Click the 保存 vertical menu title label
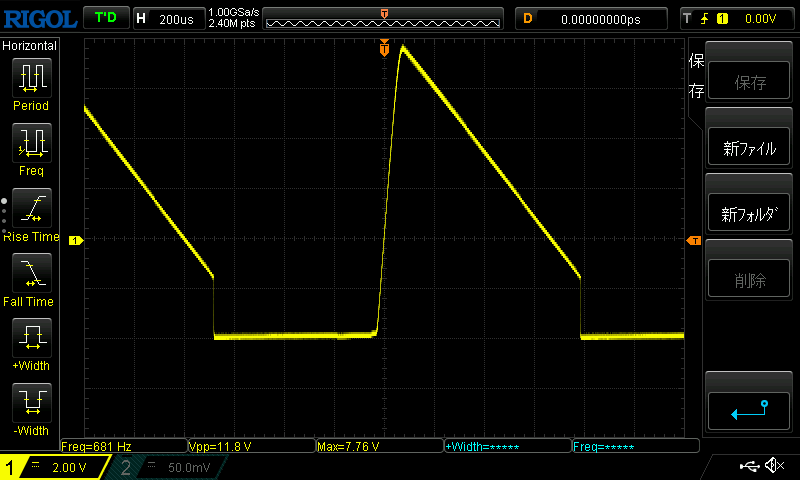The height and width of the screenshot is (480, 800). pyautogui.click(x=696, y=76)
